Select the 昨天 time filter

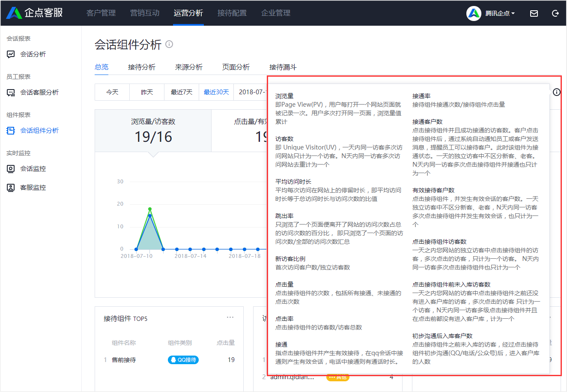click(147, 92)
